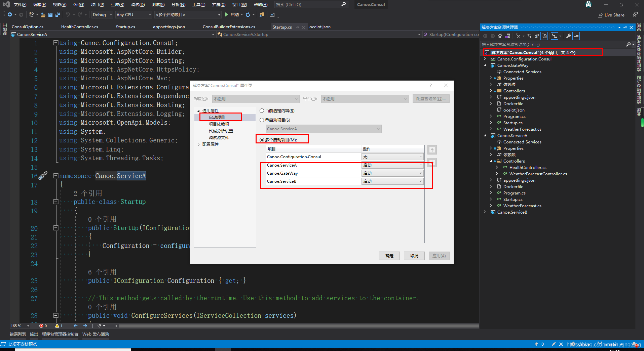644x351 pixels.
Task: Toggle preview selected items icon
Action: pos(576,36)
